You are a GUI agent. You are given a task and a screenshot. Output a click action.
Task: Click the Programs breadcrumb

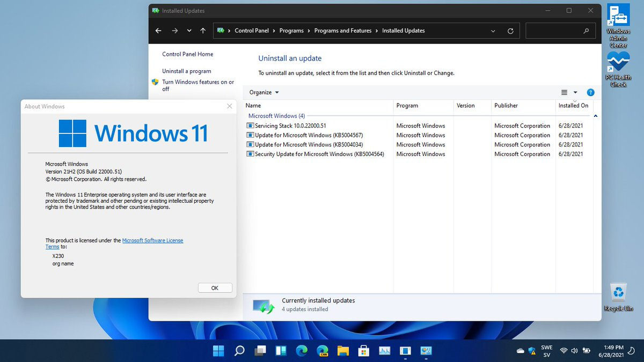[x=291, y=31]
